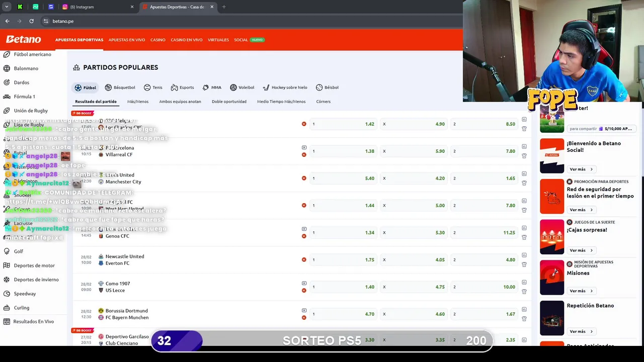Open Speedway in sports sidebar
The height and width of the screenshot is (362, 644).
click(x=25, y=294)
